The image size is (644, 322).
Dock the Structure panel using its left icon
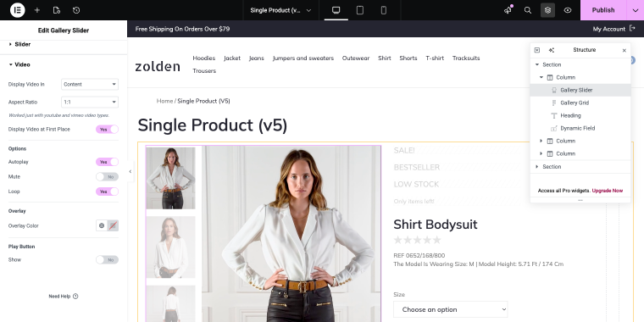pos(536,50)
